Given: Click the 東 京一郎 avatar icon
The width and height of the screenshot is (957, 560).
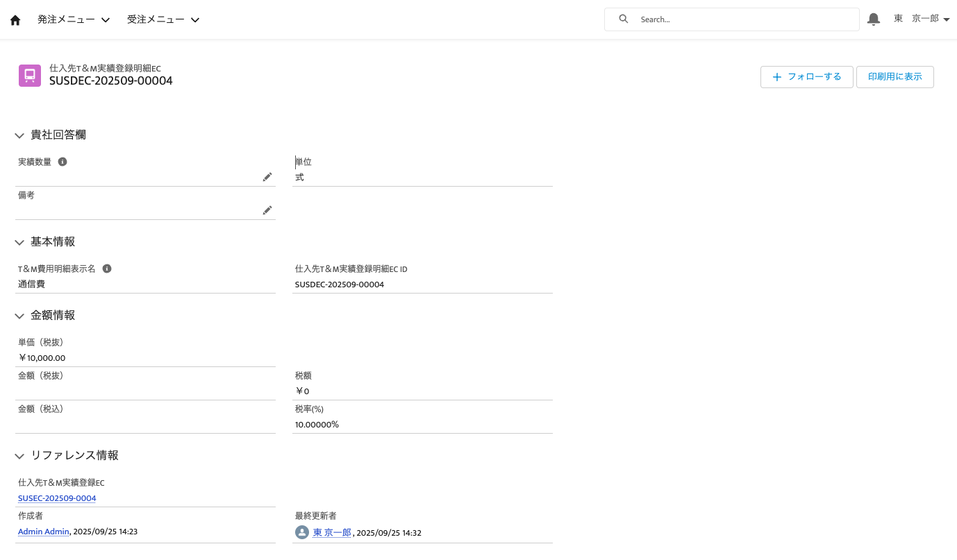Looking at the screenshot, I should click(x=302, y=532).
